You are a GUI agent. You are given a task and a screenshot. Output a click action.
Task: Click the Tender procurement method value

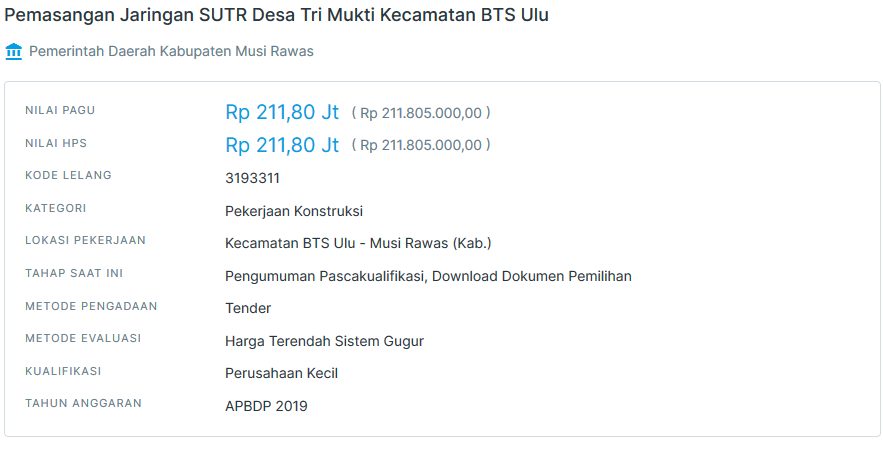248,308
